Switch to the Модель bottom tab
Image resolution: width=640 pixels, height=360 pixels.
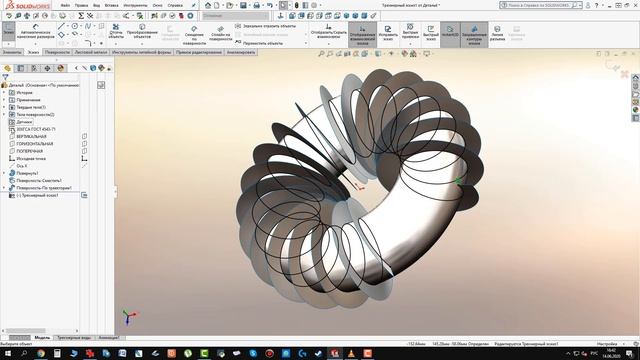42,338
